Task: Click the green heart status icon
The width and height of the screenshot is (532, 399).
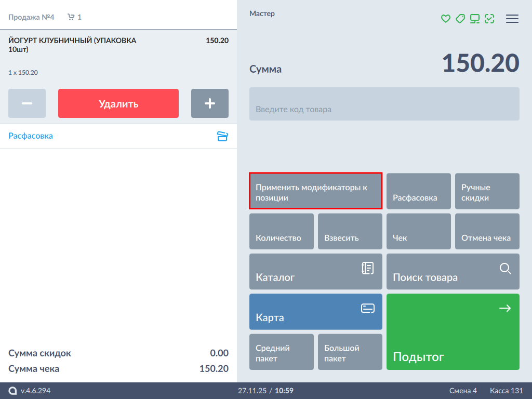Action: click(x=445, y=19)
